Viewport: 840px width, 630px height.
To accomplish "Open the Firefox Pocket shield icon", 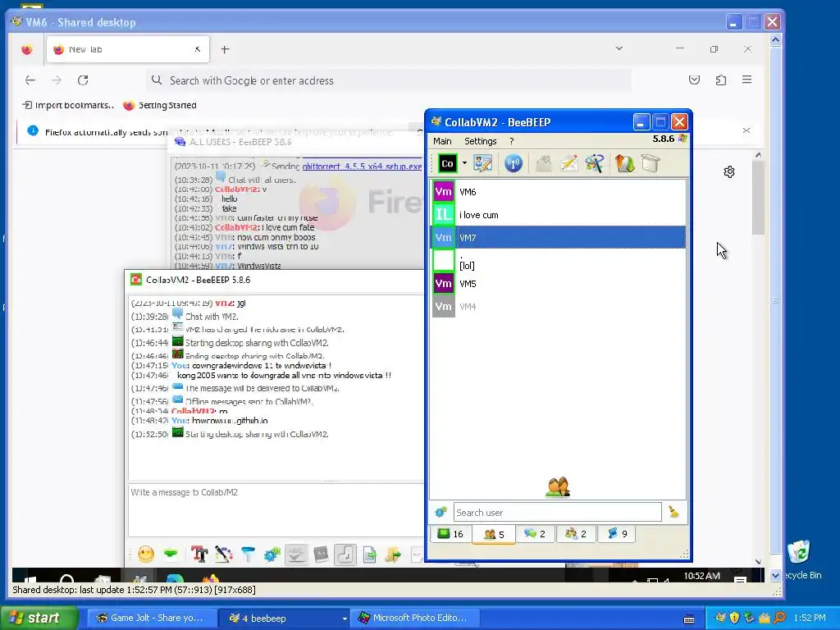I will tap(694, 80).
